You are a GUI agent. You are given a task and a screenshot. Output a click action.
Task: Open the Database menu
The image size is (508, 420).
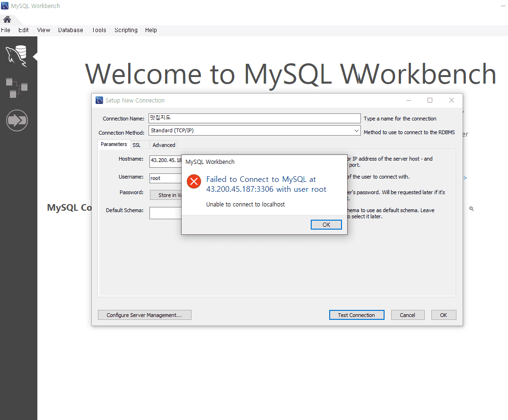70,30
